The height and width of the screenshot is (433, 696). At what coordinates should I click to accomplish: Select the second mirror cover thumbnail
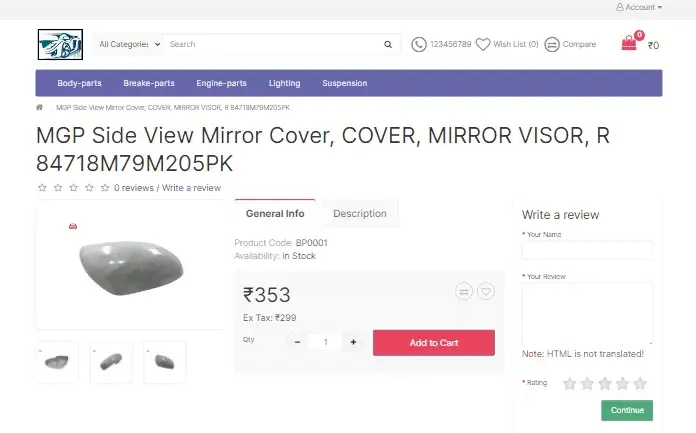[x=110, y=361]
